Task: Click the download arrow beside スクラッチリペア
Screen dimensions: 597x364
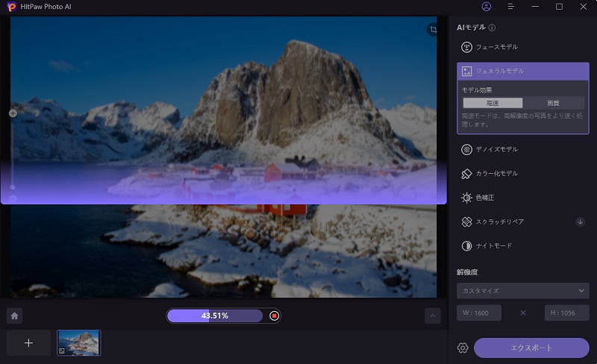Action: click(x=580, y=222)
